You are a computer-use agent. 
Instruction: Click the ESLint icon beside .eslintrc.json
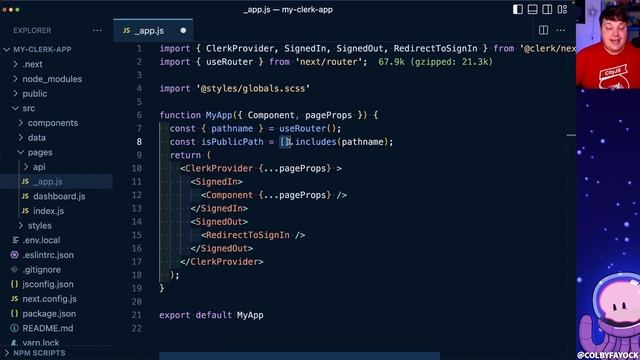(x=15, y=255)
